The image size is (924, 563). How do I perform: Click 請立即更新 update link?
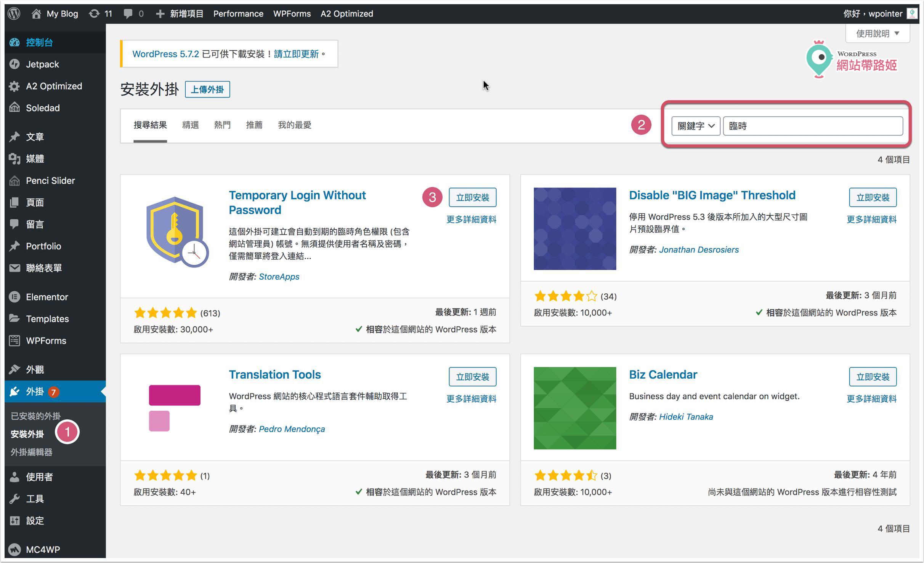pos(296,54)
